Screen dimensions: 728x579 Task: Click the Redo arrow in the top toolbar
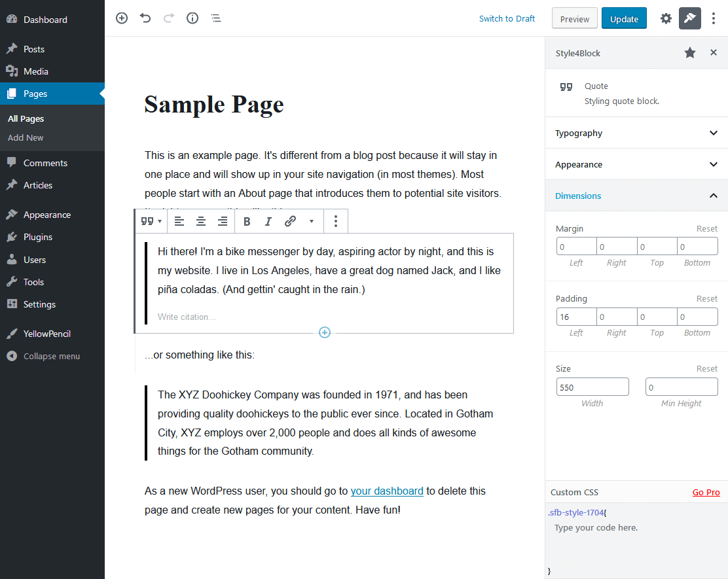(x=169, y=18)
